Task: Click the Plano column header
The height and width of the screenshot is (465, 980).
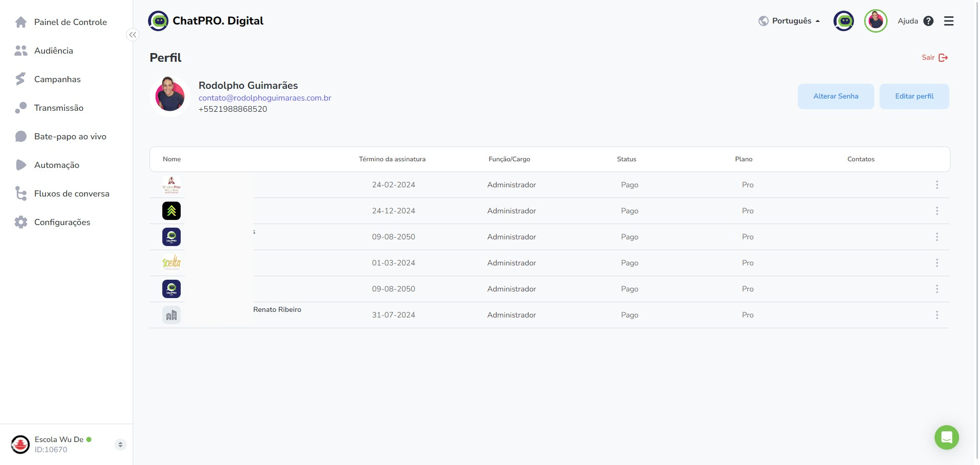Action: click(x=744, y=159)
